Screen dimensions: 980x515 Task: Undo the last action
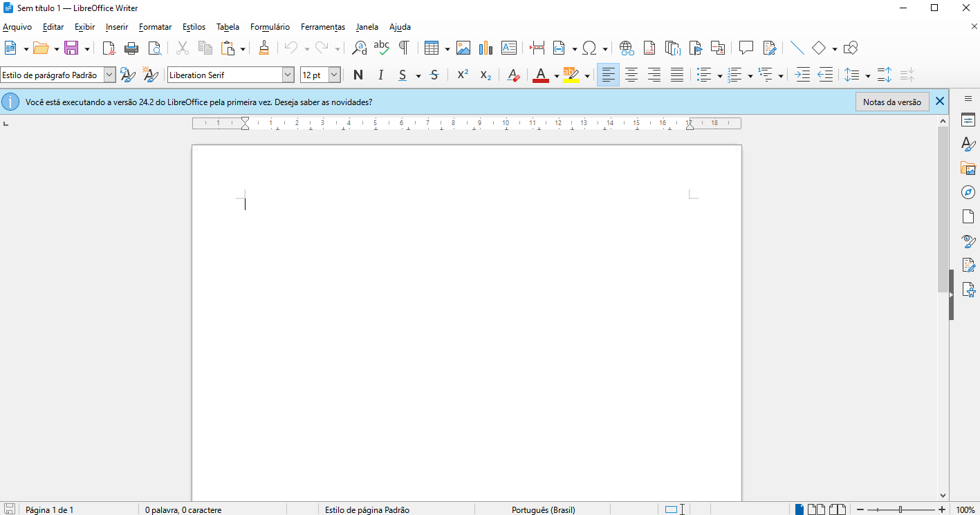(x=291, y=48)
